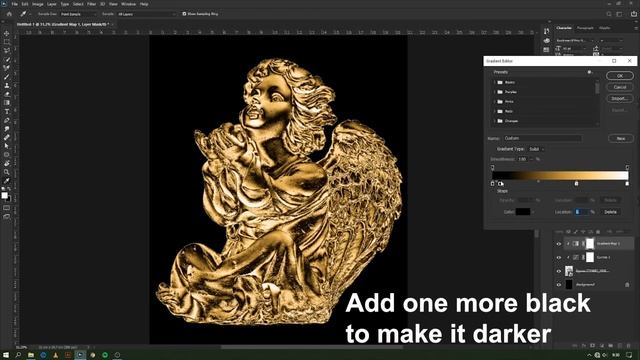Select the orange color stop in gradient bar
This screenshot has width=640, height=360.
576,184
